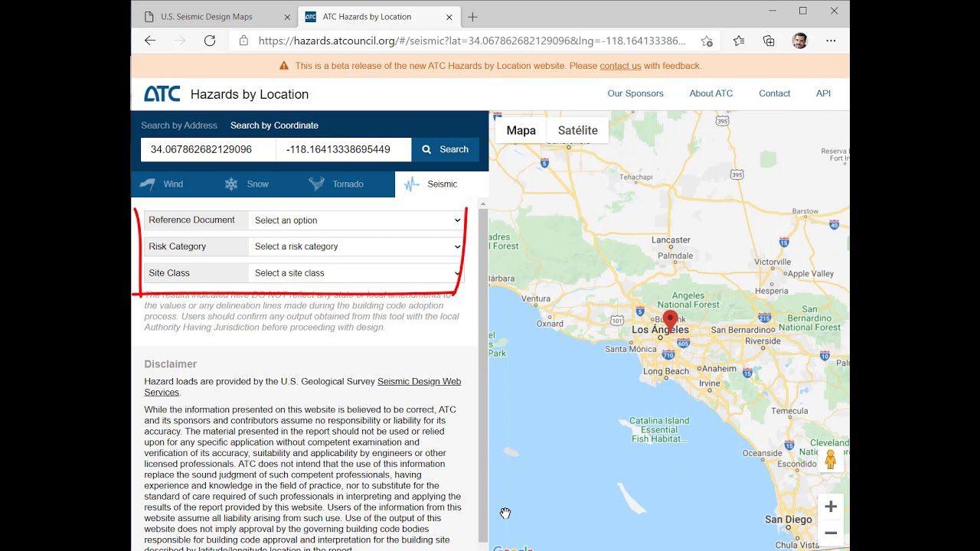Image resolution: width=980 pixels, height=551 pixels.
Task: Click Los Angeles label on the map
Action: click(x=660, y=330)
